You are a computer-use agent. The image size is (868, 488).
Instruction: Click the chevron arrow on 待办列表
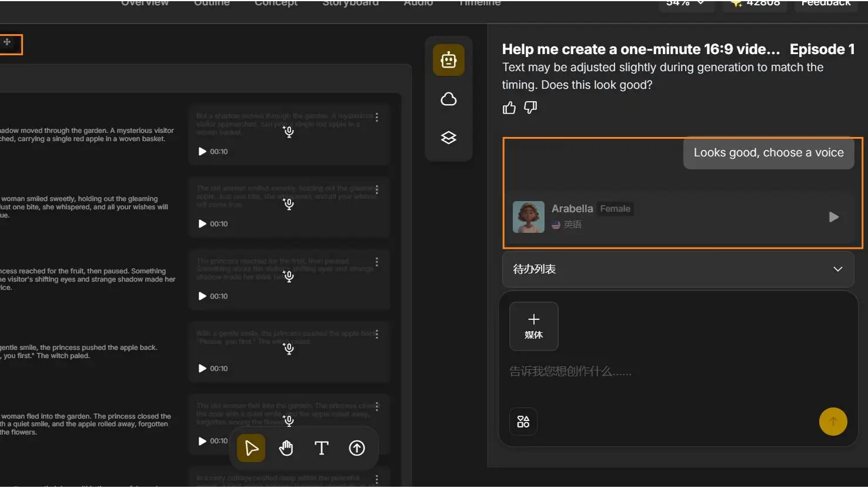(838, 269)
